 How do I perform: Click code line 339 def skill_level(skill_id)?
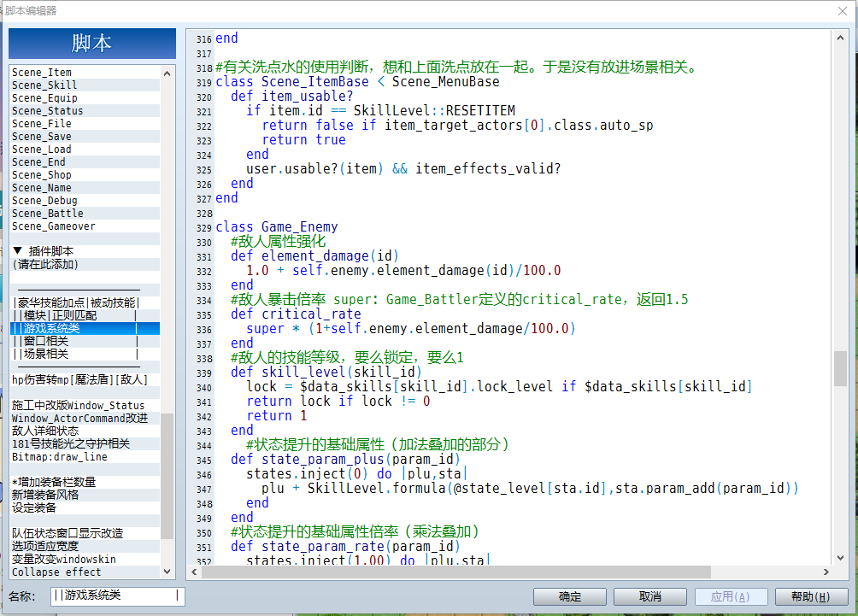point(326,372)
